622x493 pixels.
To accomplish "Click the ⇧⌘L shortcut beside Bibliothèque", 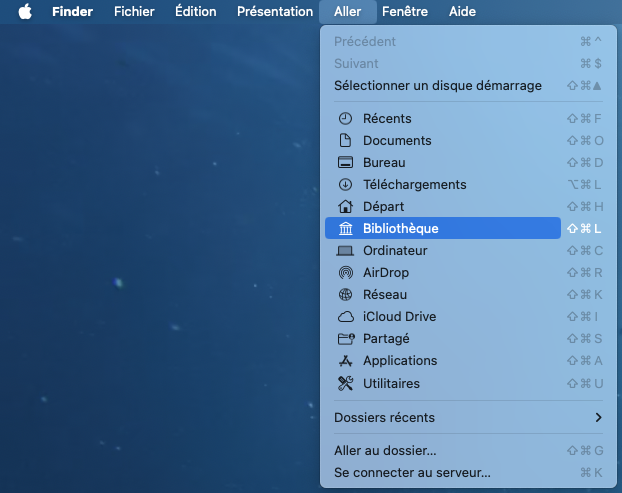I will click(584, 228).
